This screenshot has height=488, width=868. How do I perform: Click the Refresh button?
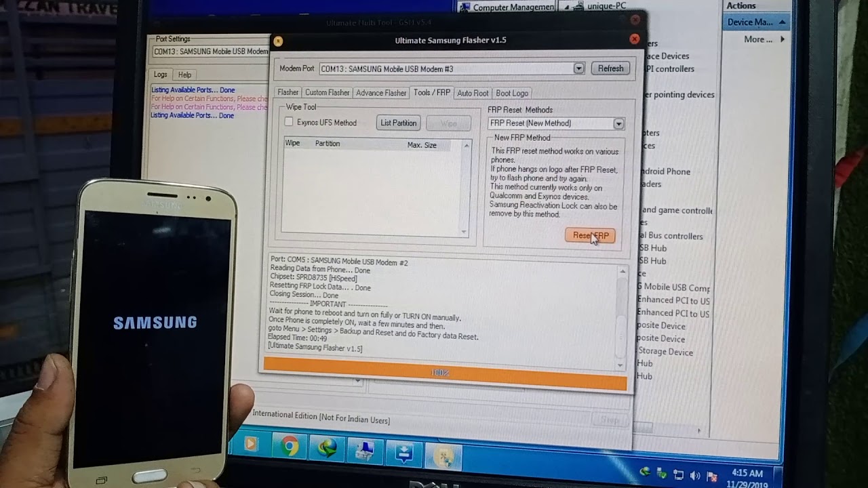[x=610, y=68]
